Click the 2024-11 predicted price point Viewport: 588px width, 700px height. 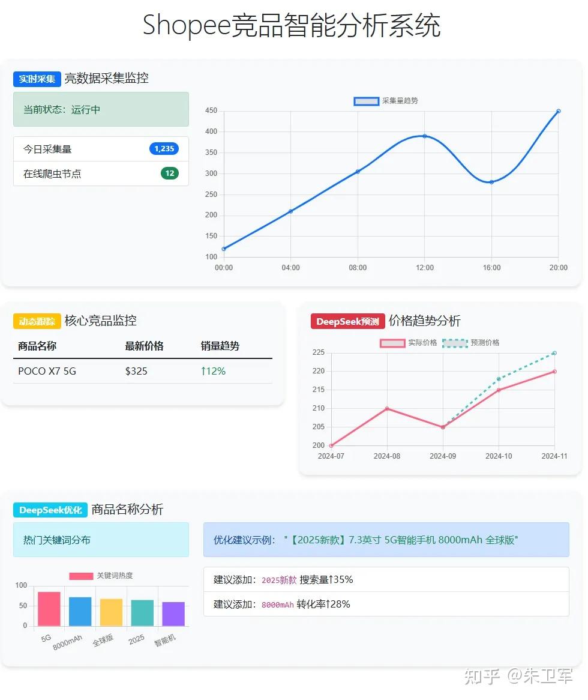click(554, 353)
